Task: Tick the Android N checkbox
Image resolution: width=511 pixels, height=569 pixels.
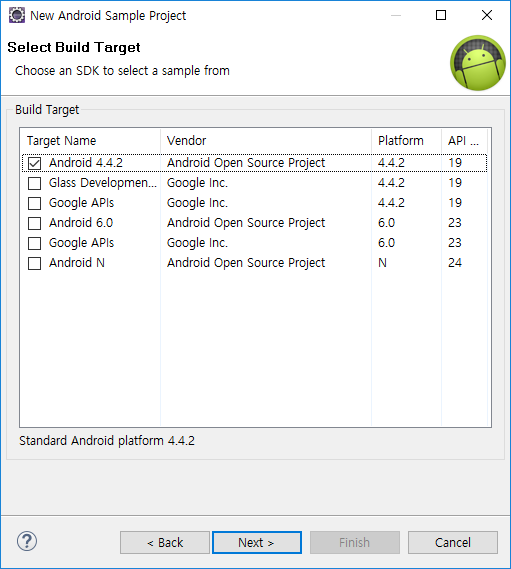Action: [x=34, y=263]
